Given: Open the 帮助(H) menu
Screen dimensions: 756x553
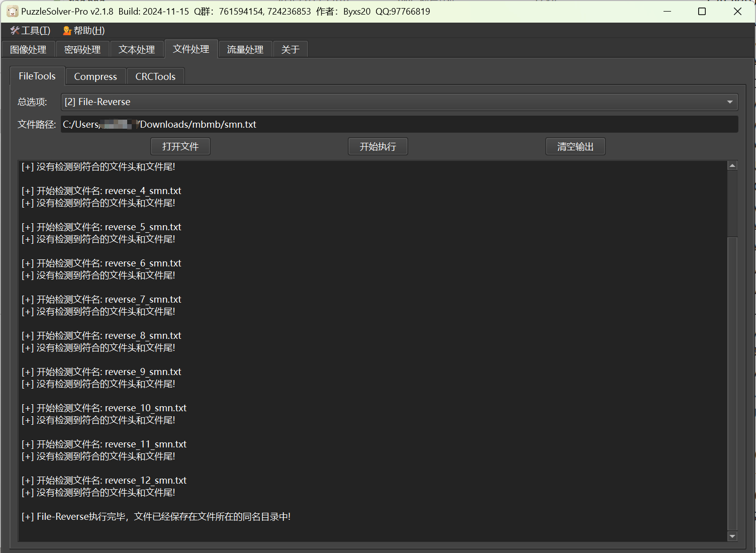Looking at the screenshot, I should [84, 31].
